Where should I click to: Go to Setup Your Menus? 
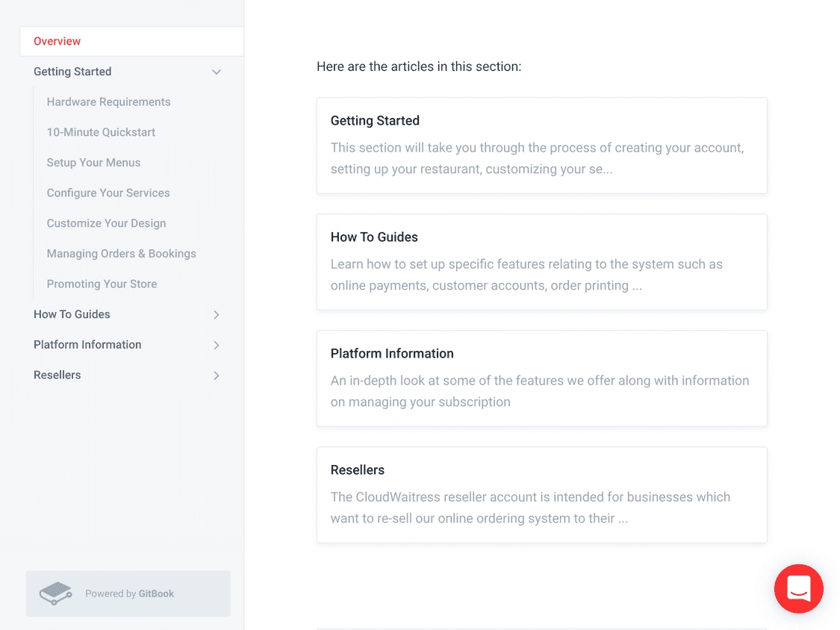coord(94,162)
